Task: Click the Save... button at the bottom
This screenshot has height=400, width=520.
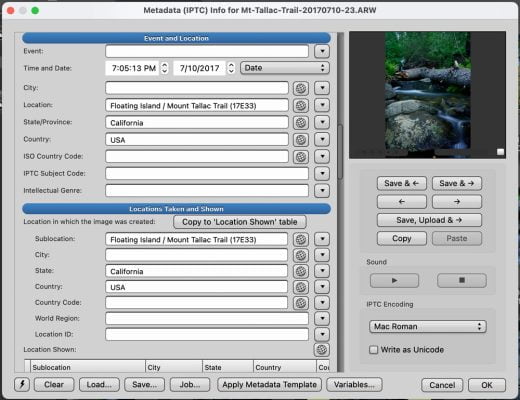Action: coord(144,385)
